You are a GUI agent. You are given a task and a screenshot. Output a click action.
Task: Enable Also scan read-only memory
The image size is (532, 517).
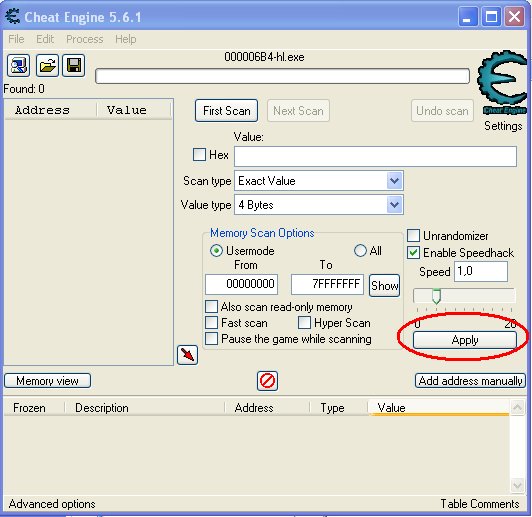211,306
